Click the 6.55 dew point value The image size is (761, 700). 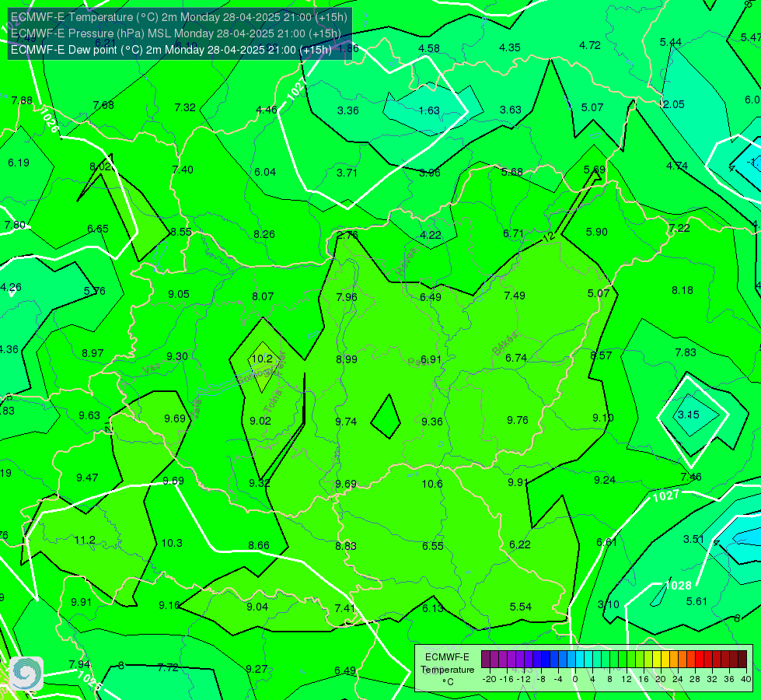point(432,546)
